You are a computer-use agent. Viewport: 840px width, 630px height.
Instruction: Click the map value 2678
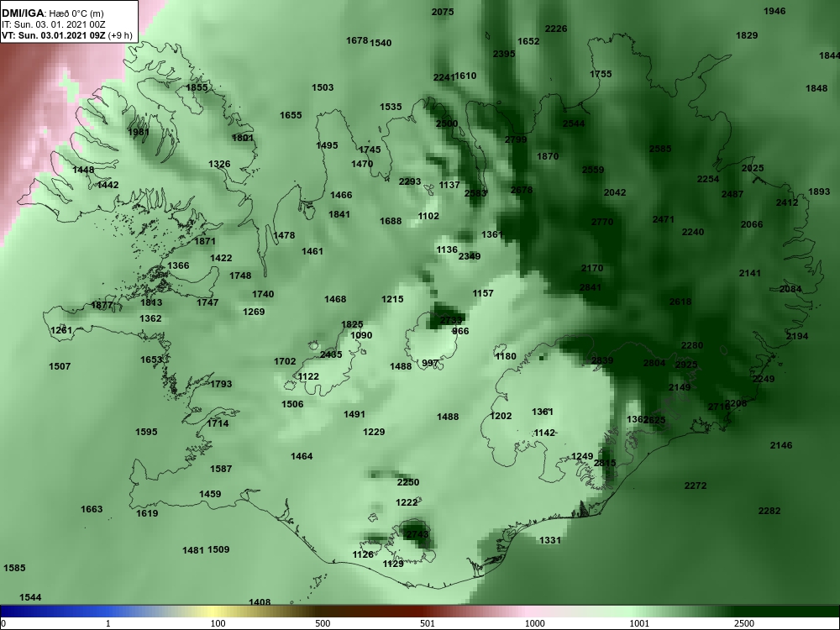click(x=522, y=190)
